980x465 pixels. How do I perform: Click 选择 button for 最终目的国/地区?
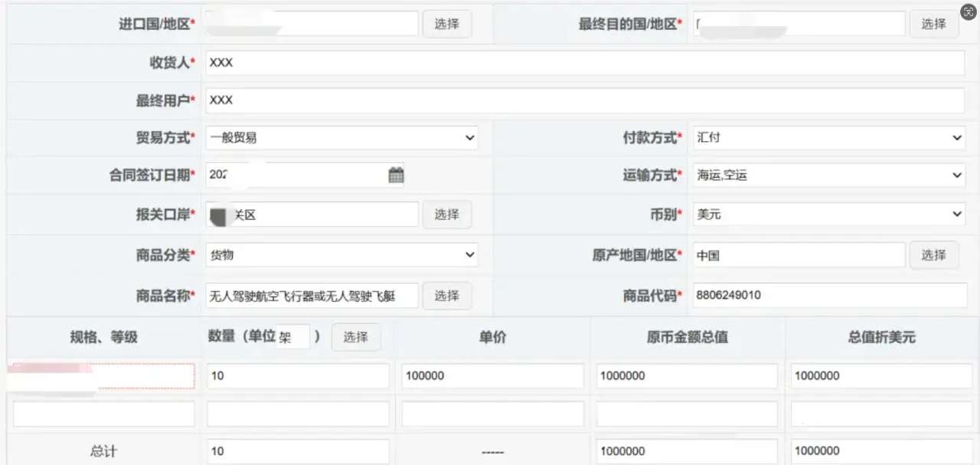pyautogui.click(x=933, y=24)
